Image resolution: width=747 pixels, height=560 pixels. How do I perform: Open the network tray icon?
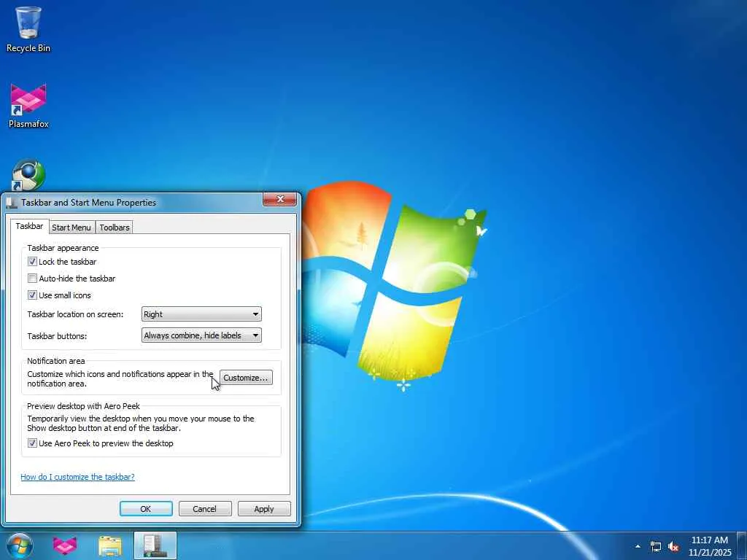click(x=656, y=547)
